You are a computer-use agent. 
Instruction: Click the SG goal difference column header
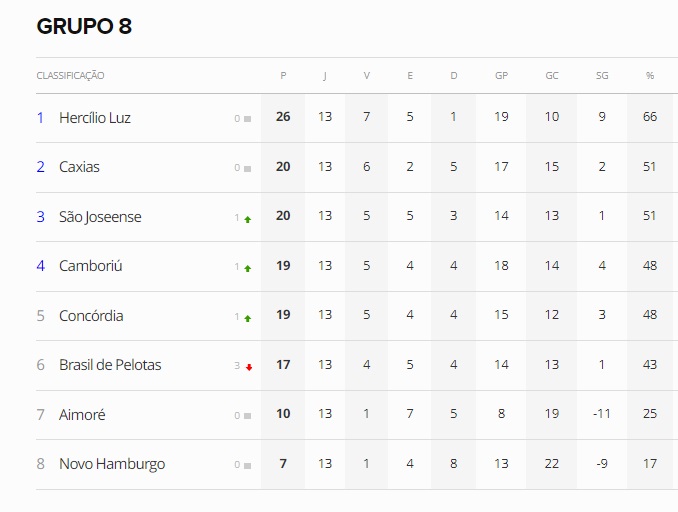tap(602, 76)
